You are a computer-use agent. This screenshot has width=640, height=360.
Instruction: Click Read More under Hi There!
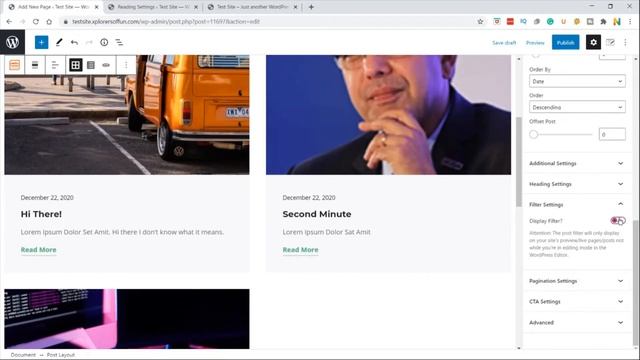(38, 250)
